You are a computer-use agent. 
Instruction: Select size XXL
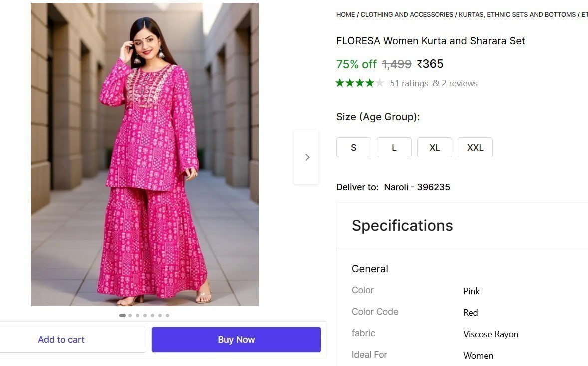pyautogui.click(x=475, y=148)
